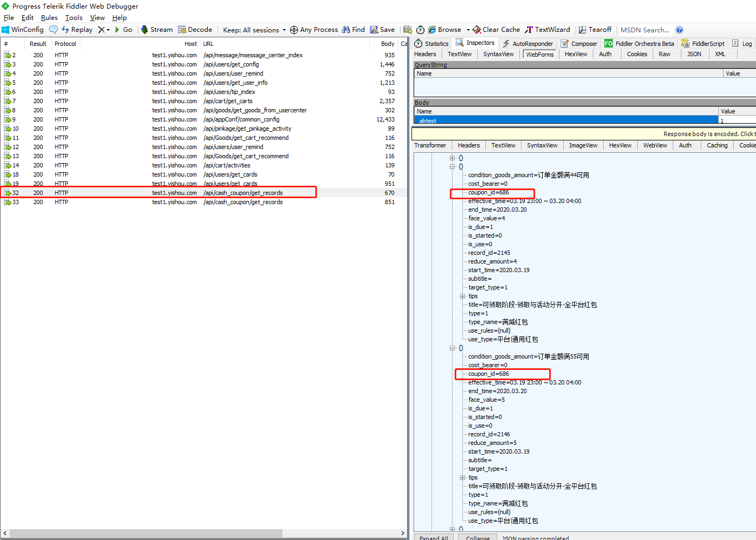Select request Cookies inspector tab
This screenshot has height=540, width=756.
637,54
